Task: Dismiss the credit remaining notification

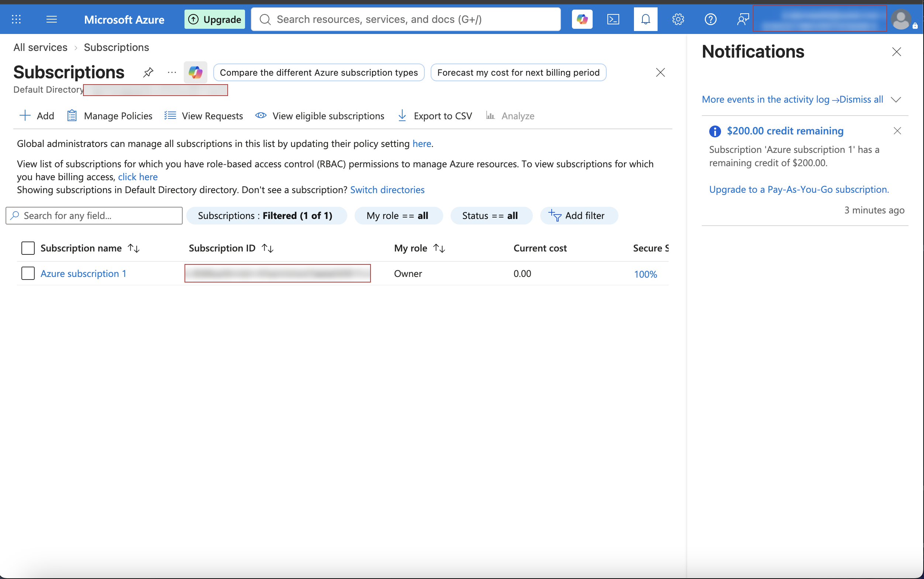Action: pyautogui.click(x=897, y=131)
